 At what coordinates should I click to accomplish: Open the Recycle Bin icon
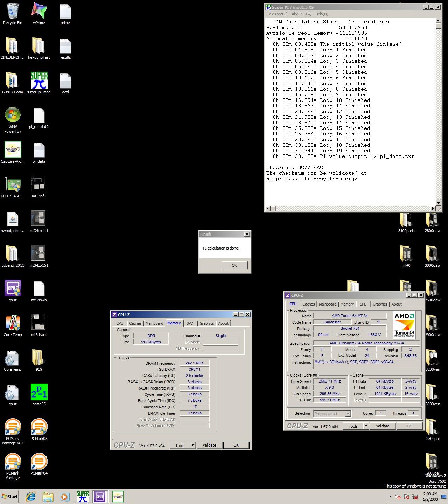click(x=13, y=14)
